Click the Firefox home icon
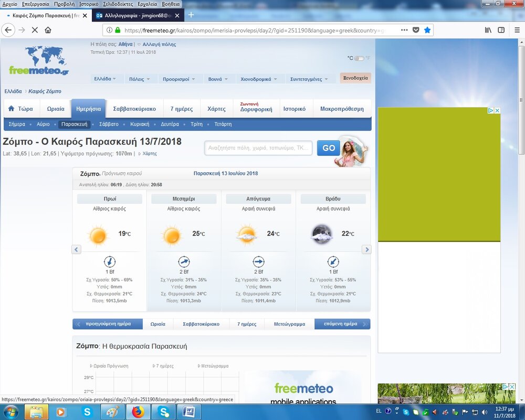The image size is (525, 420). 48,30
